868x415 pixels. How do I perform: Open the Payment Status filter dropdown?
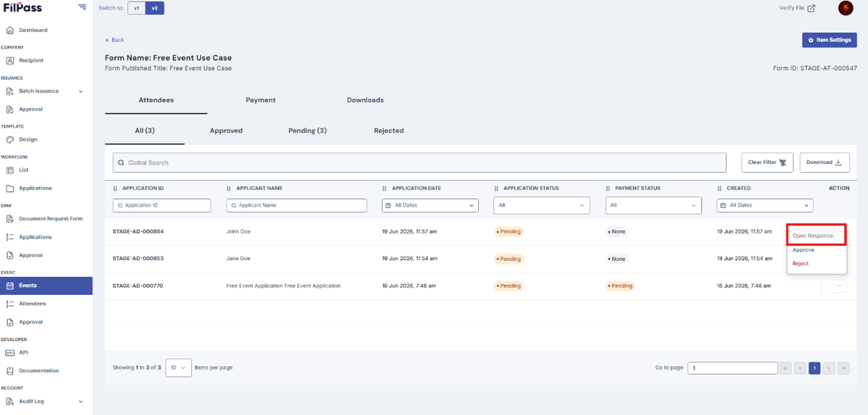[654, 205]
